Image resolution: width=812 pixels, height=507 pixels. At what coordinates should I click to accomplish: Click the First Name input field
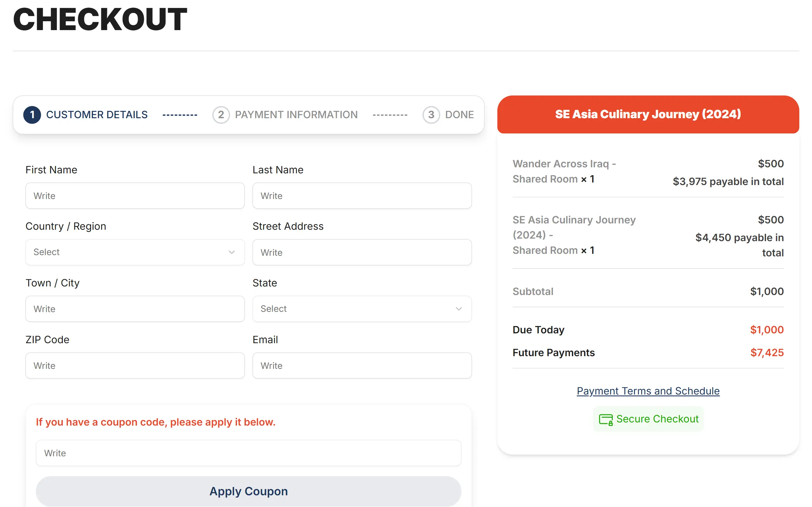click(x=135, y=196)
